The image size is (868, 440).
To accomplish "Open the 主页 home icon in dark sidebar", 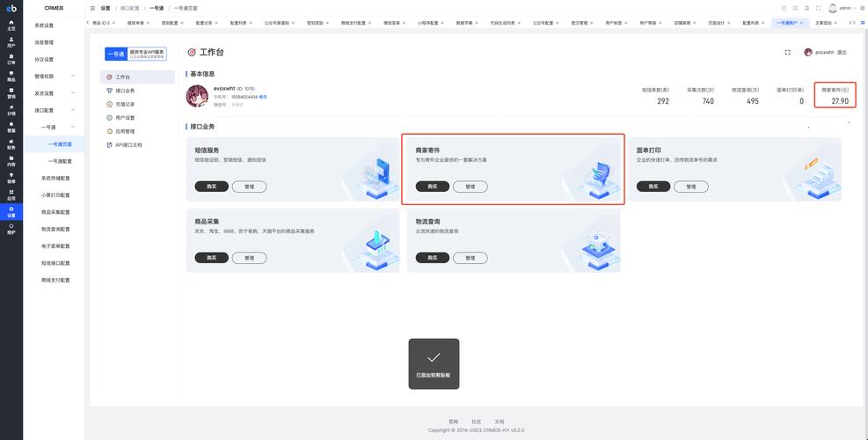I will tap(11, 25).
